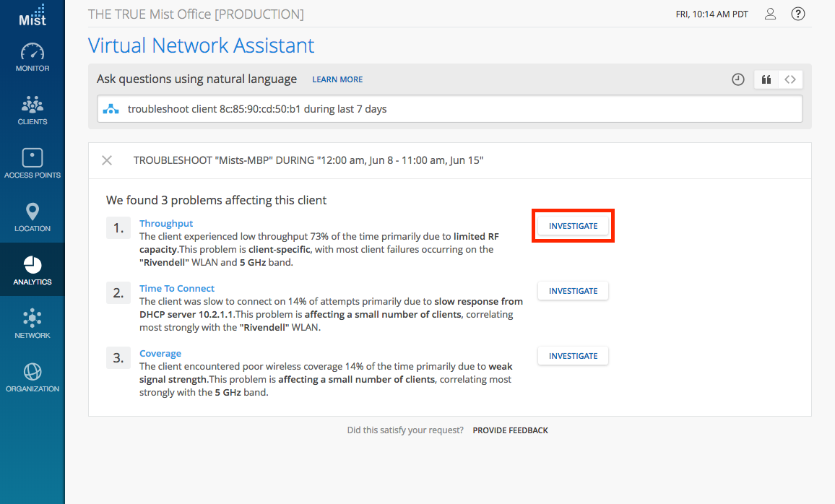Show query history via clock icon

737,79
